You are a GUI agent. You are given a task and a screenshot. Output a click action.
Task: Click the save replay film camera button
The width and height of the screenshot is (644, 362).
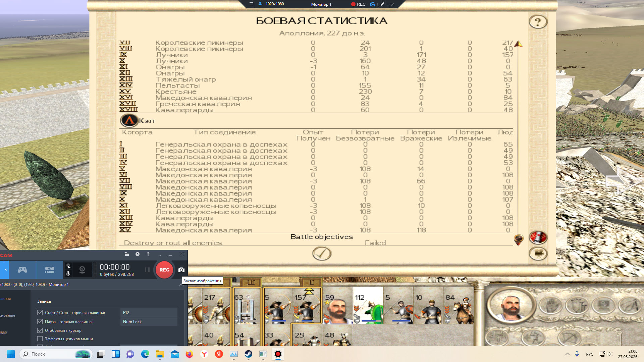coord(538,253)
